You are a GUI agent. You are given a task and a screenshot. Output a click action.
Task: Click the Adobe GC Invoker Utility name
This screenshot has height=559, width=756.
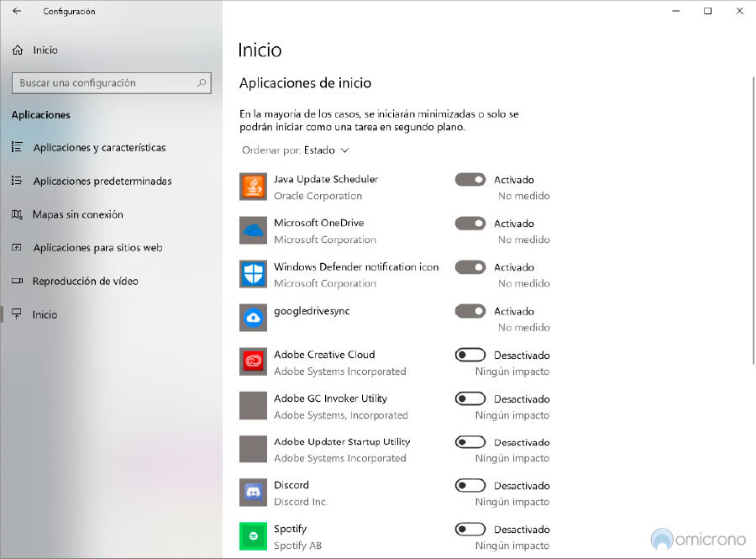[x=330, y=398]
